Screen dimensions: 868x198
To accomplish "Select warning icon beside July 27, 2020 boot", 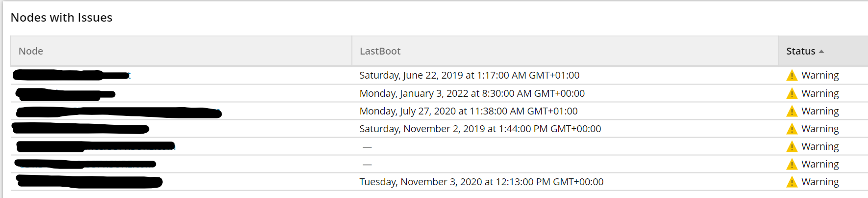I will [792, 112].
